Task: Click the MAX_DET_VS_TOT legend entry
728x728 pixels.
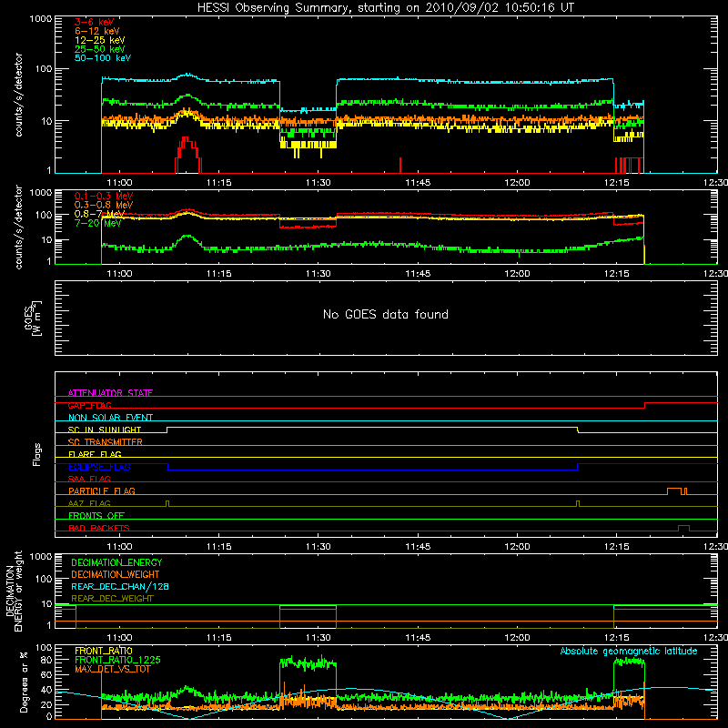Action: [x=112, y=669]
